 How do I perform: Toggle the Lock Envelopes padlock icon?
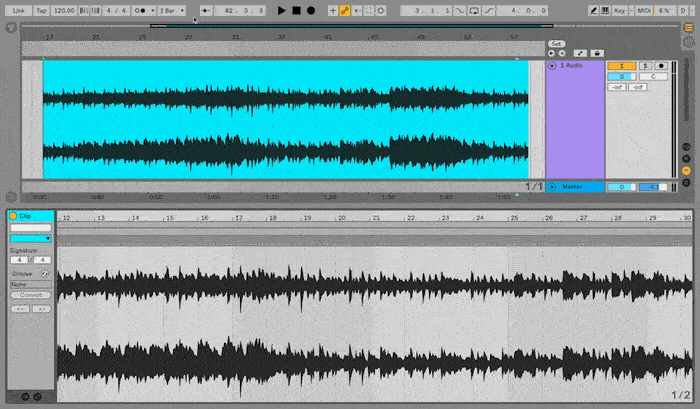[597, 53]
